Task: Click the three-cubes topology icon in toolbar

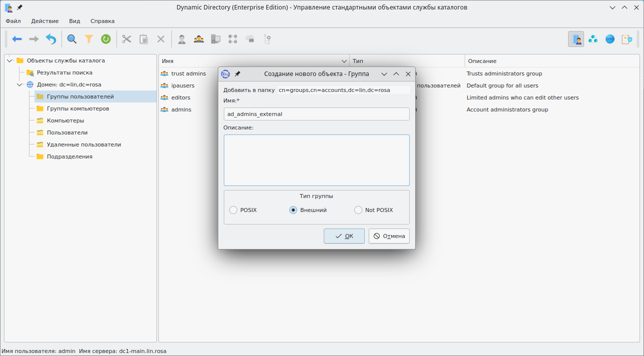Action: pos(593,39)
